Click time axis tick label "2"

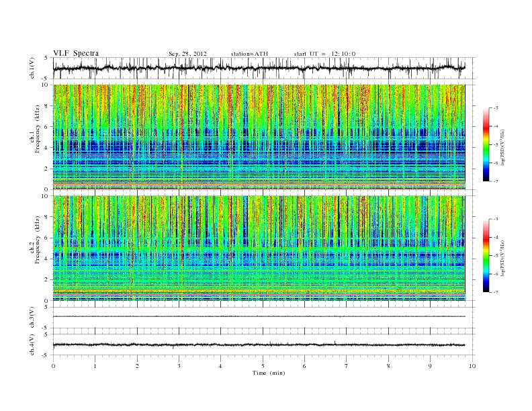coord(137,366)
